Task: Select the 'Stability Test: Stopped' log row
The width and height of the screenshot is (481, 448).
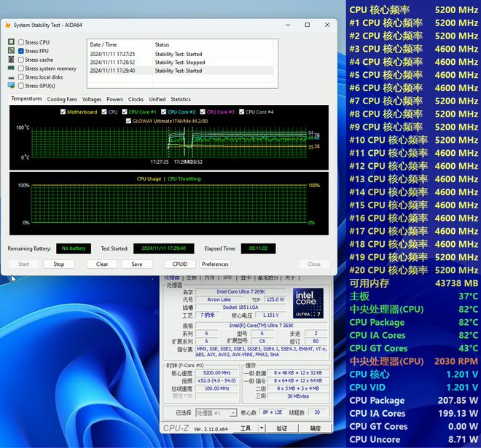Action: pyautogui.click(x=179, y=63)
